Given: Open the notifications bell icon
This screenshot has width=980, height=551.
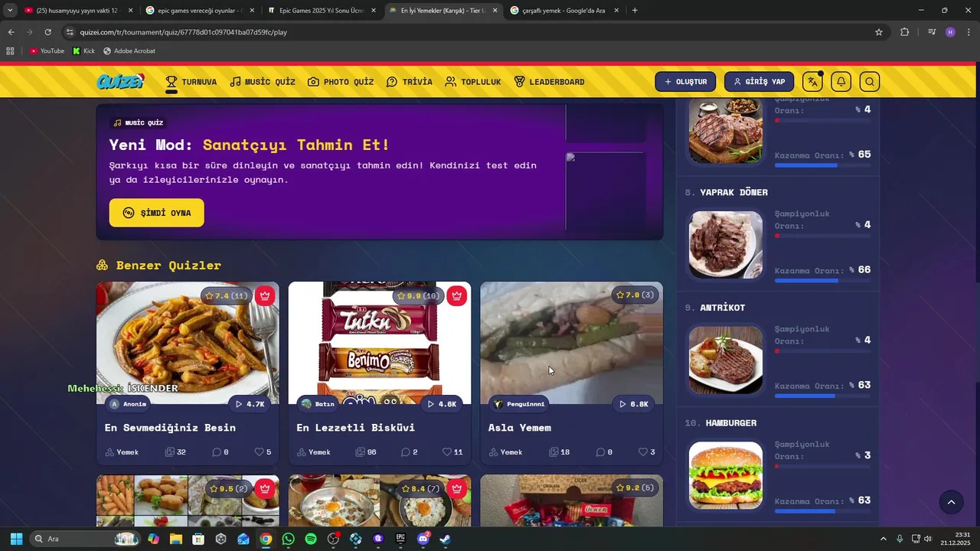Looking at the screenshot, I should (x=841, y=82).
